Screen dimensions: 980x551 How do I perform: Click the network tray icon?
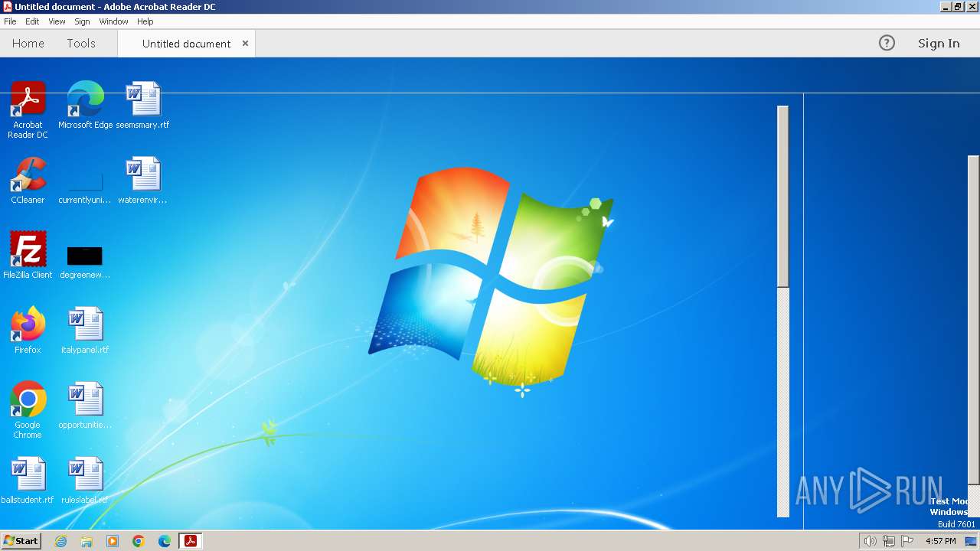pyautogui.click(x=889, y=541)
